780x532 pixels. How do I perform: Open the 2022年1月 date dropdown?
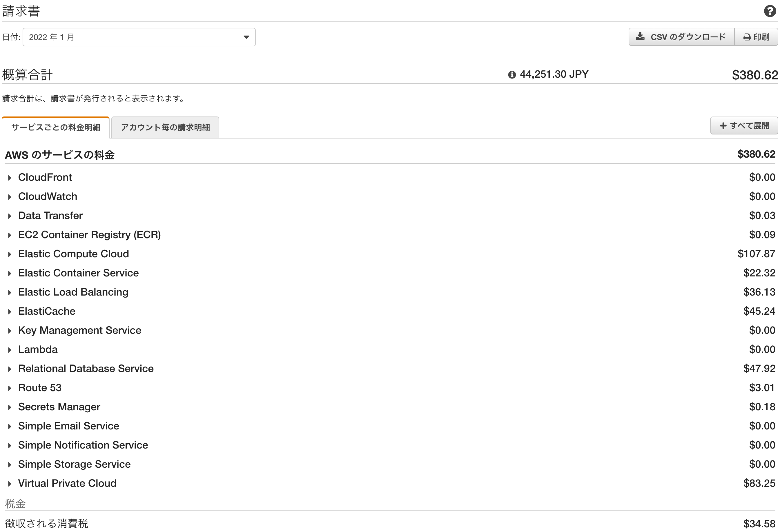[x=139, y=37]
